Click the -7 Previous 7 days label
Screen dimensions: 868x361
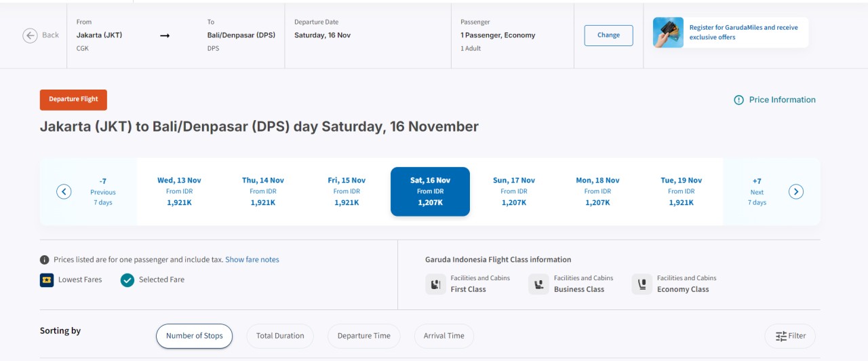(103, 191)
